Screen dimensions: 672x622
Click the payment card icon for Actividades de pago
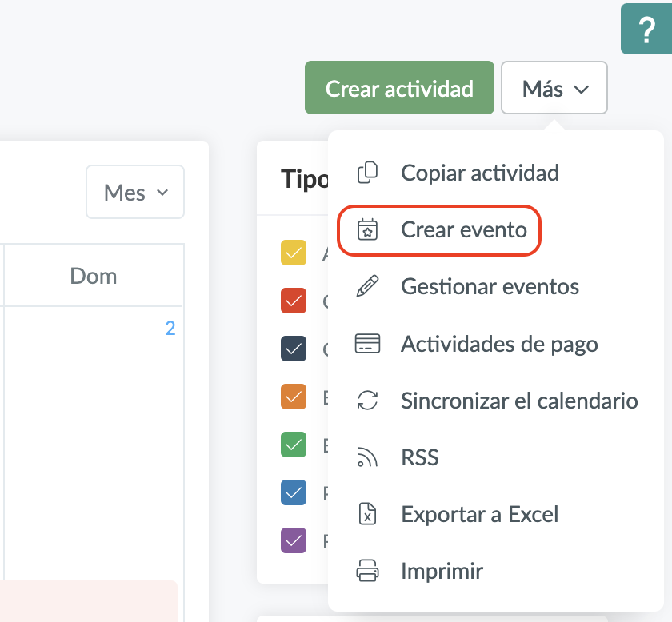tap(368, 344)
